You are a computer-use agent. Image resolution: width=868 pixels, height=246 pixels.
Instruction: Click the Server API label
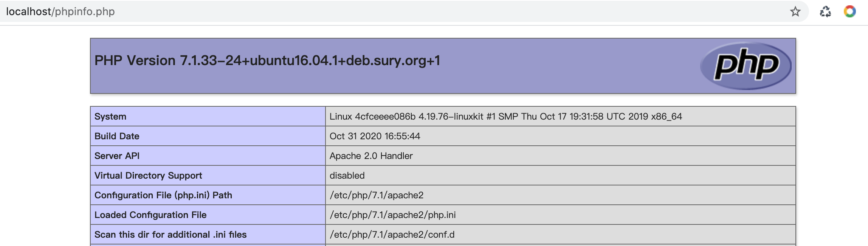(x=117, y=156)
